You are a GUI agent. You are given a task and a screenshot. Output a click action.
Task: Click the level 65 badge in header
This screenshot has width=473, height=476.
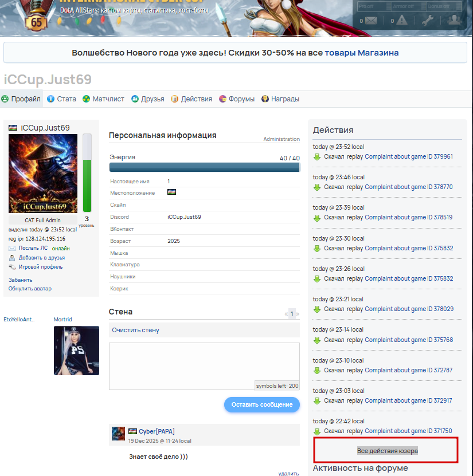coord(36,22)
